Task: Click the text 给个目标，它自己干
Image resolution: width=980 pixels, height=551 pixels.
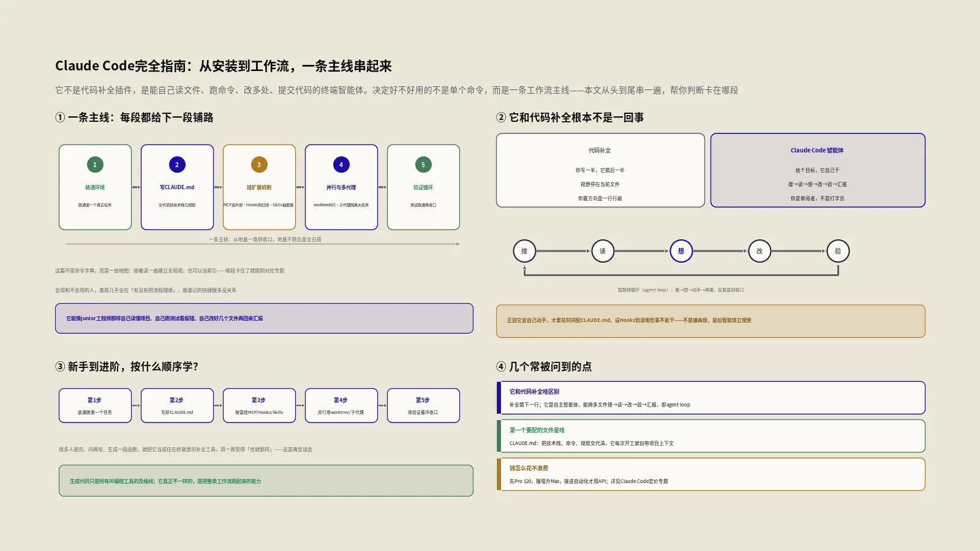Action: point(818,170)
